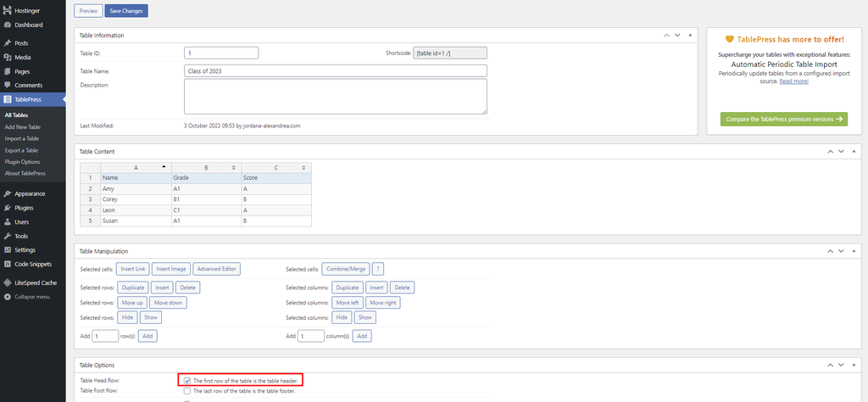Click the Insert Image button
Screen dimensions: 868x402
click(x=171, y=269)
